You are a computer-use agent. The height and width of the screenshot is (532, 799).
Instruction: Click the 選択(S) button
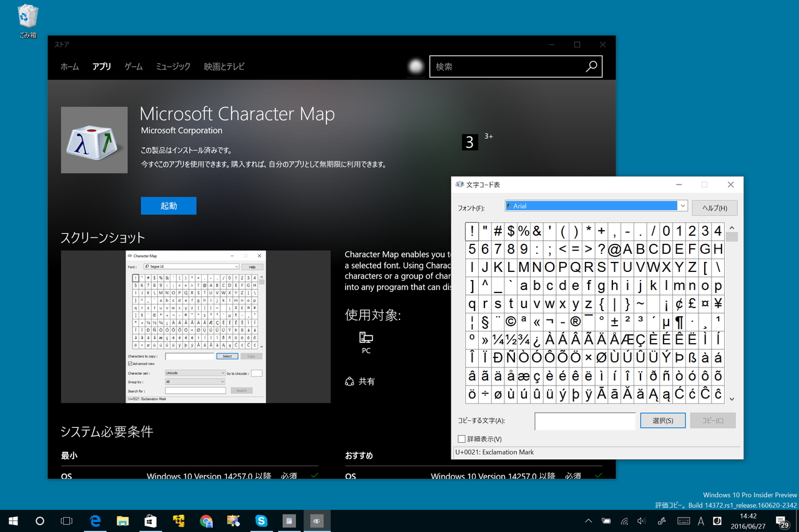(663, 420)
